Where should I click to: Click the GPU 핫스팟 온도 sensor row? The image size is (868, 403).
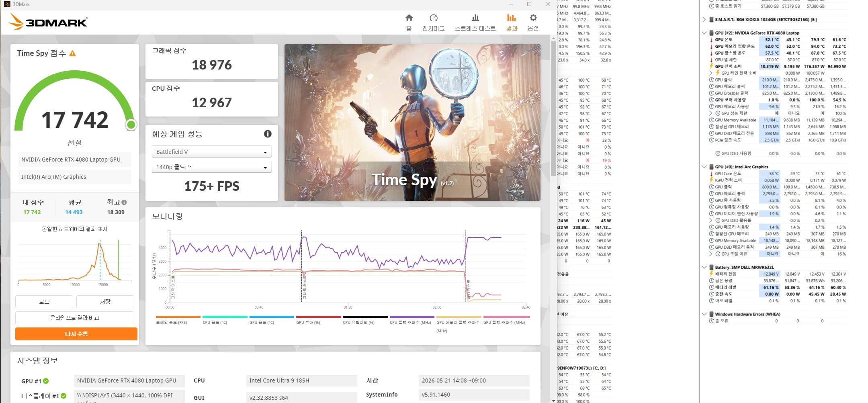(x=778, y=53)
